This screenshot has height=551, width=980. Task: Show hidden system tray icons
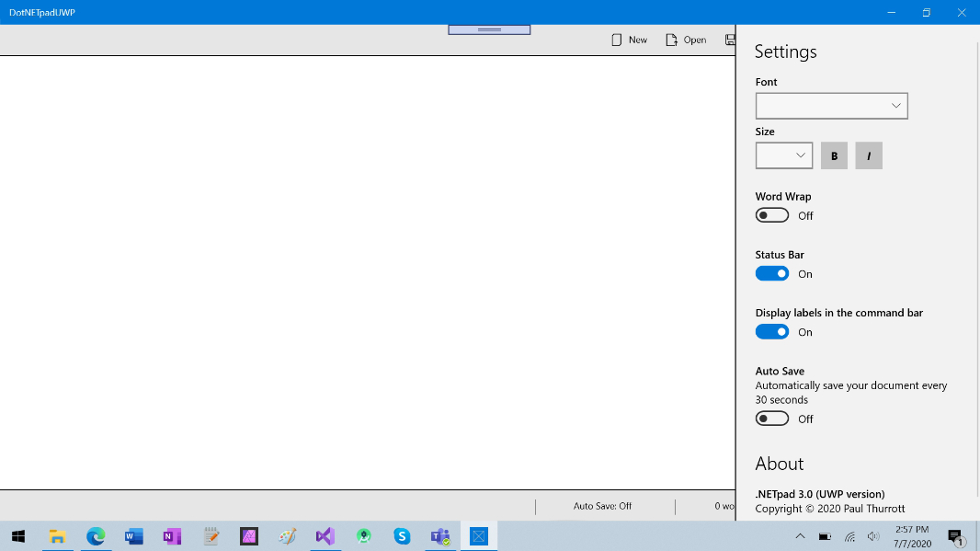800,536
